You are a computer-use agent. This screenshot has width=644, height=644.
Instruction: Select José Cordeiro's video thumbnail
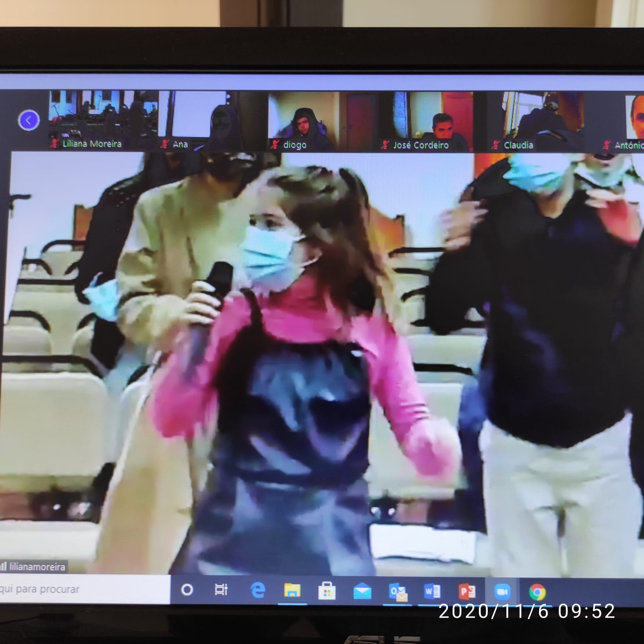point(425,122)
